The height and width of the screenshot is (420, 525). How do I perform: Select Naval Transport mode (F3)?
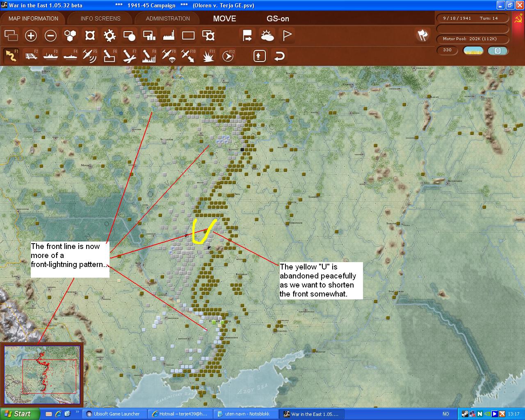pos(50,55)
